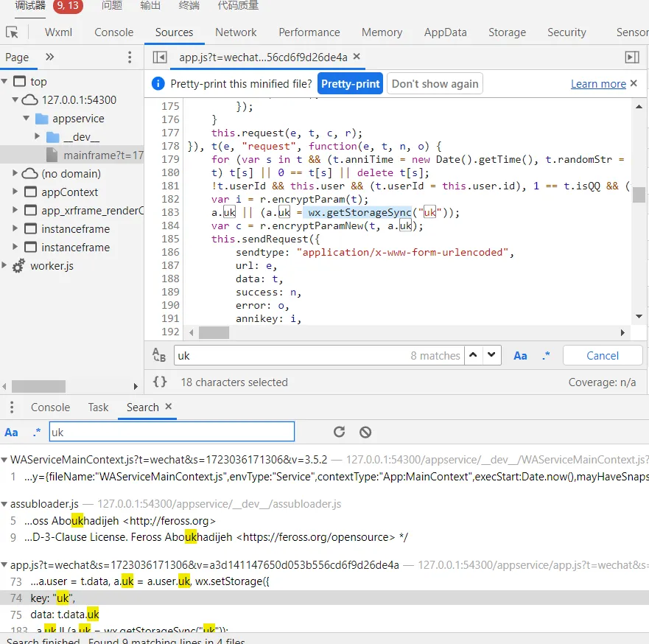Collapse the 127.0.0.1:54300 node
Image resolution: width=649 pixels, height=644 pixels.
(x=15, y=99)
